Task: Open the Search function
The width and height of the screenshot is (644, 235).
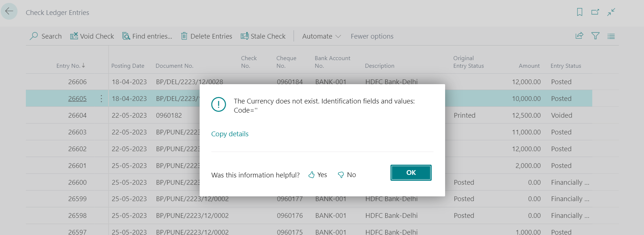Action: [x=46, y=36]
